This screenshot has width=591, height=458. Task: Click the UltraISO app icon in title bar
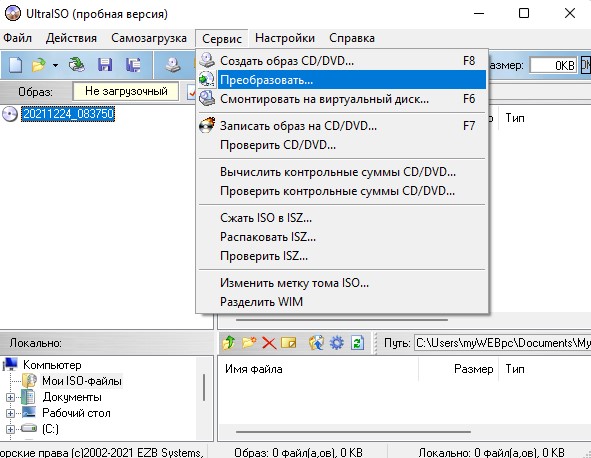13,14
